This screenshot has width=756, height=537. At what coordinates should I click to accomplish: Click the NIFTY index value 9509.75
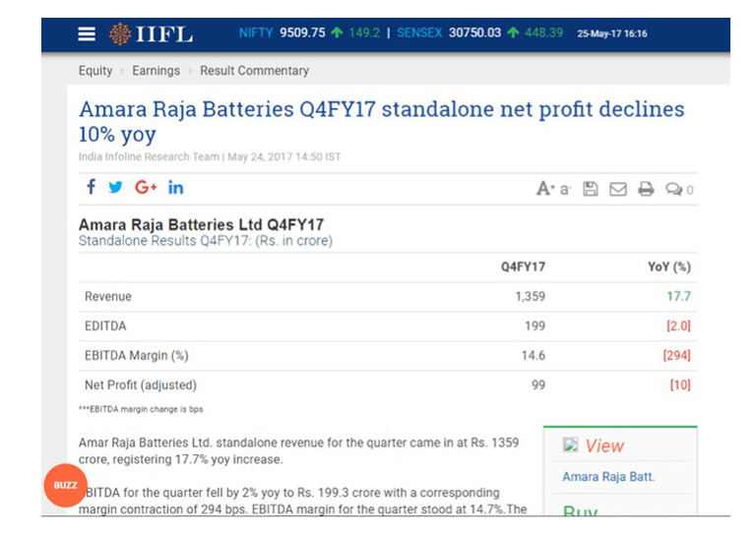click(302, 32)
